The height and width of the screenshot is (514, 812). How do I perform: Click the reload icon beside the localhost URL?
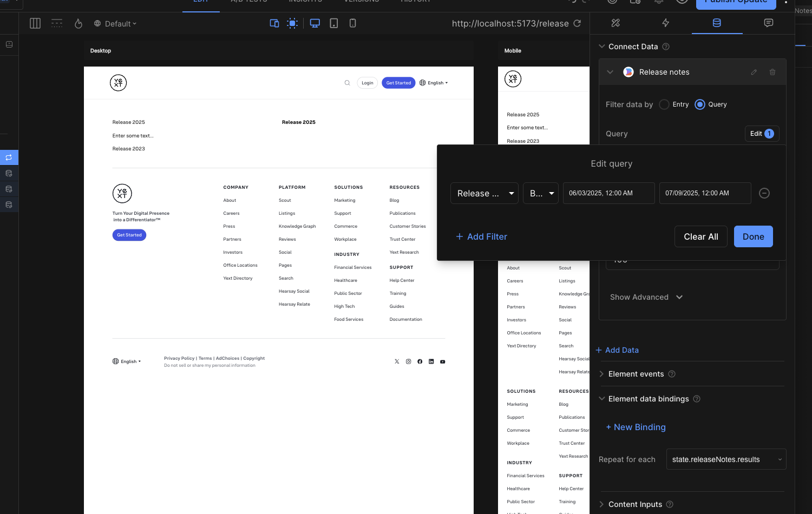click(x=577, y=23)
